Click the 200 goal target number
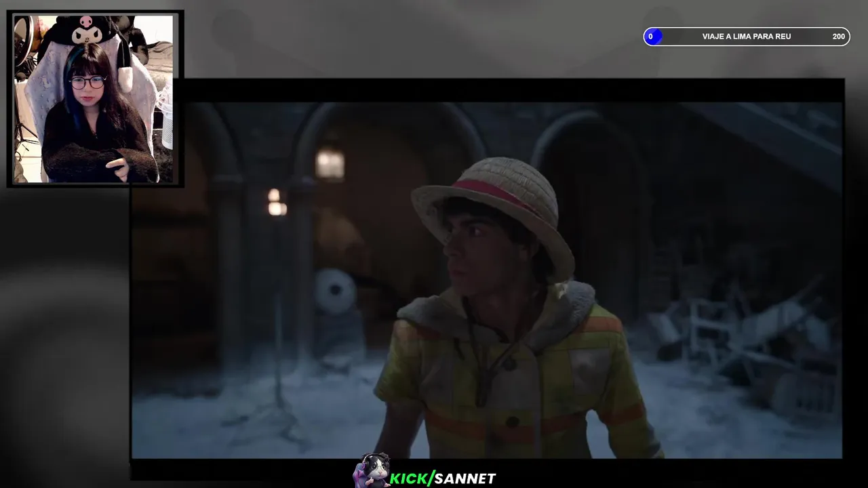This screenshot has width=868, height=488. [839, 37]
